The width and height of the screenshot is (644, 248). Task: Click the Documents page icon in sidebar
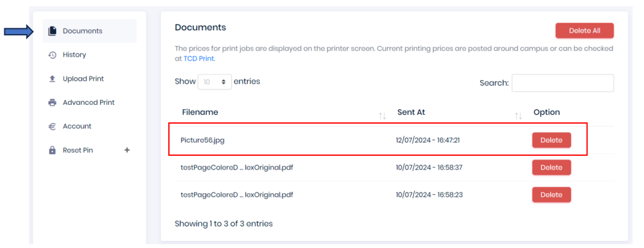coord(52,32)
